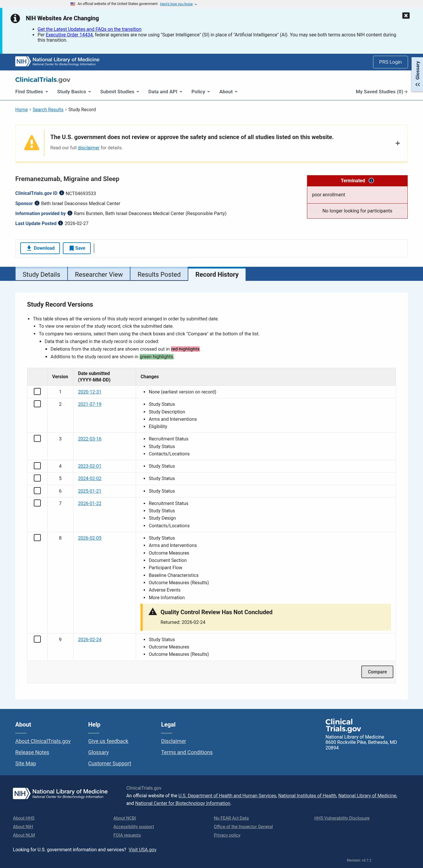Screen dimensions: 423x868
Task: Click the Compare button
Action: click(377, 672)
